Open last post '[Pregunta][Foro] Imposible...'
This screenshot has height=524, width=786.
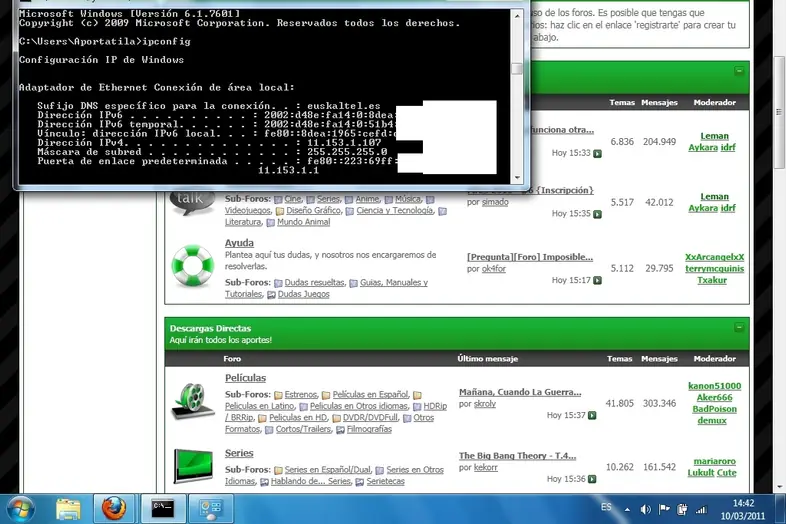tap(530, 257)
